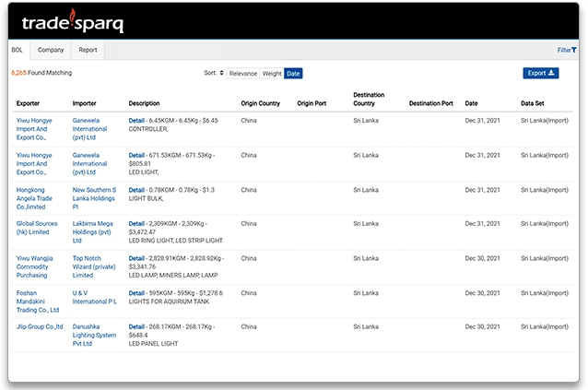Open importer New Southern S Lanka Holdings
Viewport: 588px width, 390px height.
[94, 198]
